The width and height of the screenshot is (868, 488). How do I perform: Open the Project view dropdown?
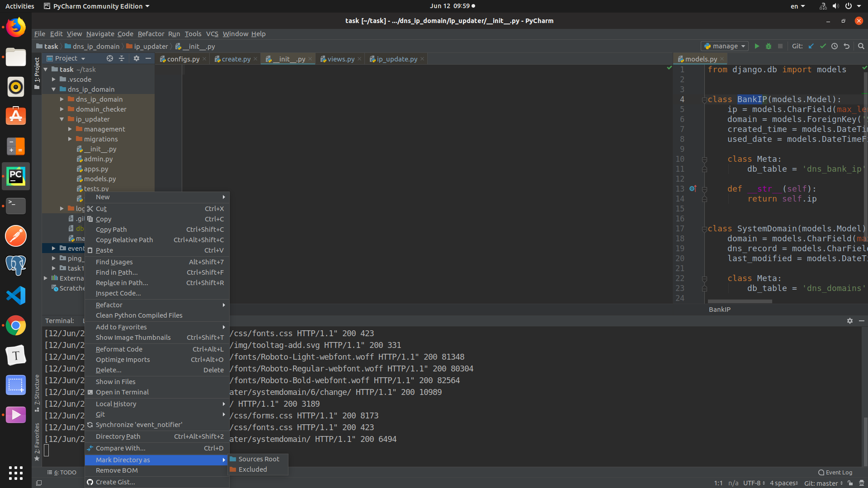pyautogui.click(x=66, y=58)
